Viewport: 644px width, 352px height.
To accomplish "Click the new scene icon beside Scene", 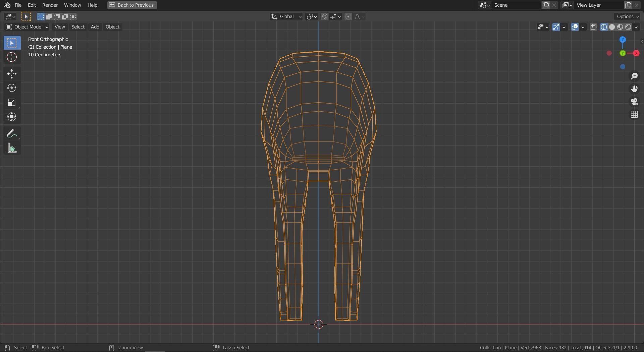I will tap(546, 5).
